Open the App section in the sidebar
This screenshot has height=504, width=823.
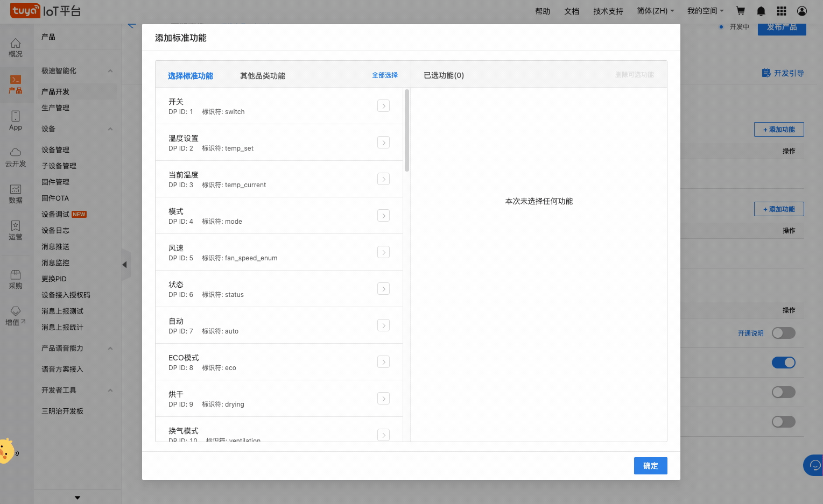coord(16,119)
